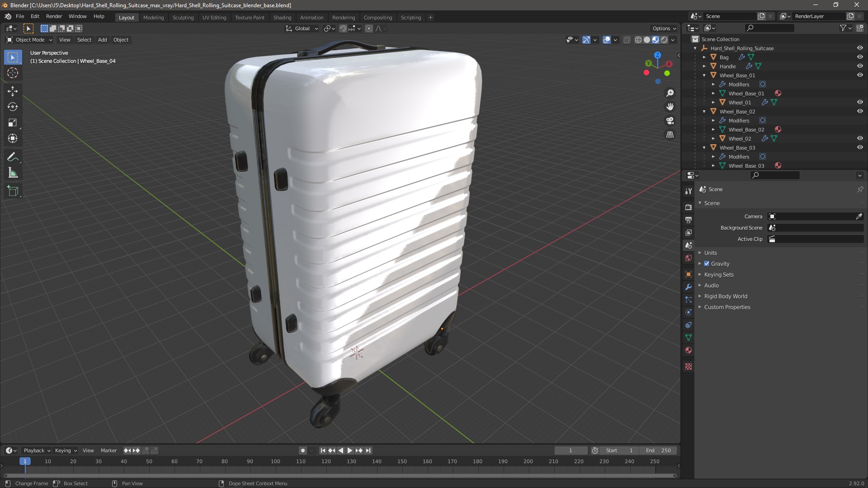Image resolution: width=868 pixels, height=488 pixels.
Task: Open the Global transform orientation dropdown
Action: (302, 28)
